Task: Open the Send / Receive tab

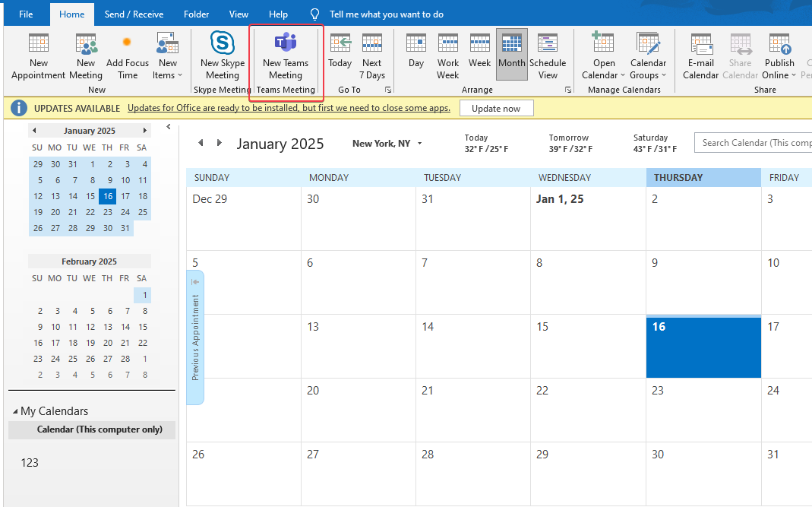Action: coord(134,14)
